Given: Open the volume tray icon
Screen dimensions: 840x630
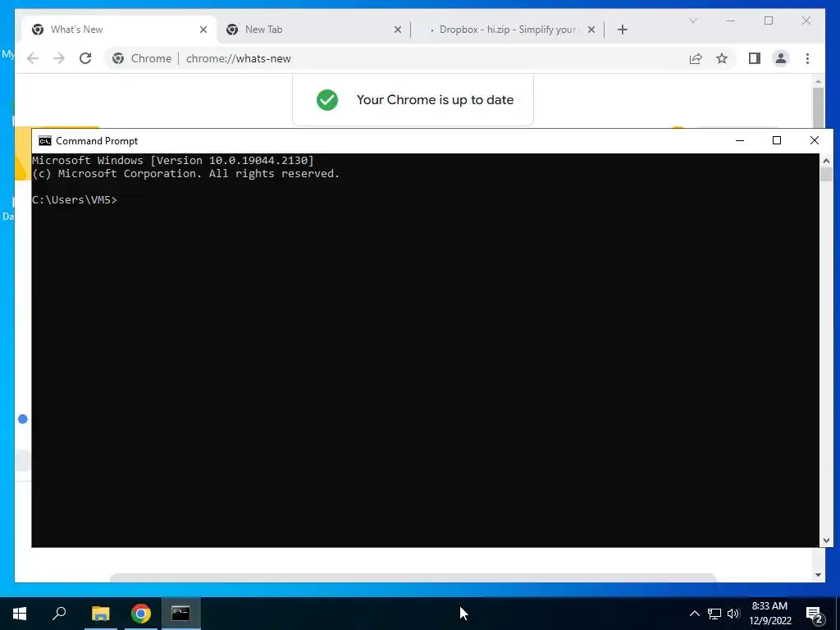Looking at the screenshot, I should (733, 614).
